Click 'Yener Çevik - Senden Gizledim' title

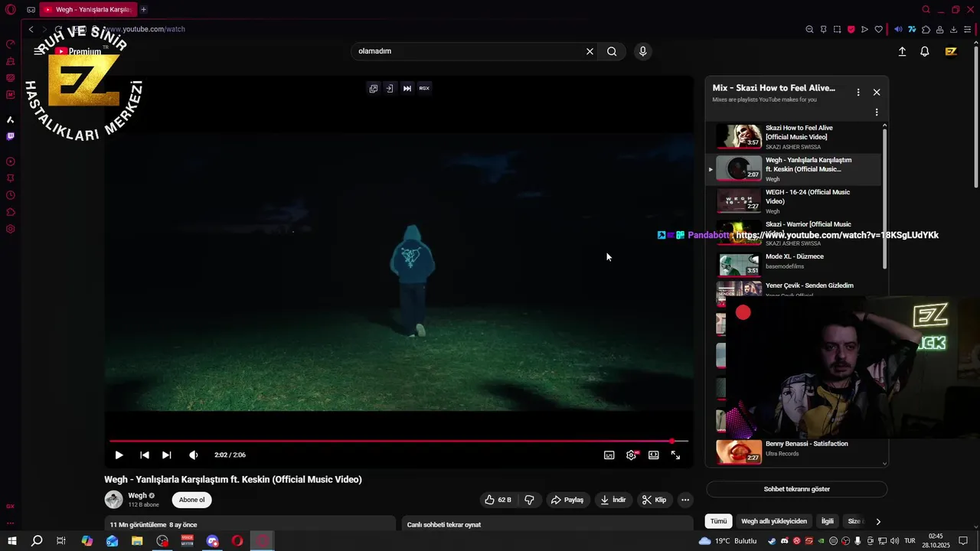809,285
